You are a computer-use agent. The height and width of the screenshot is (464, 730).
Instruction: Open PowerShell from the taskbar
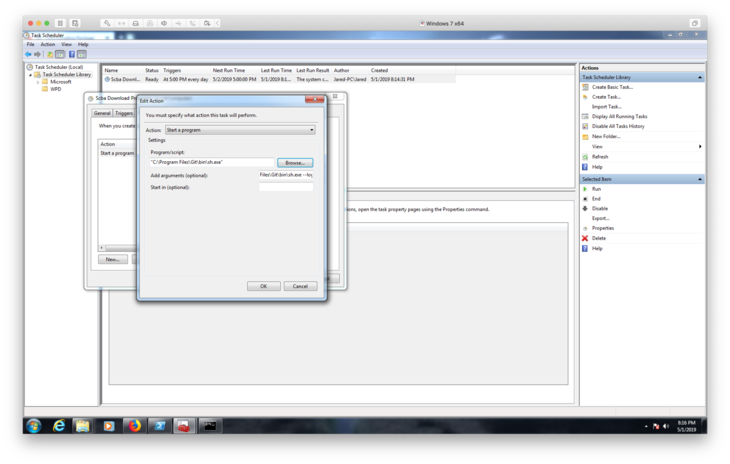pyautogui.click(x=160, y=425)
